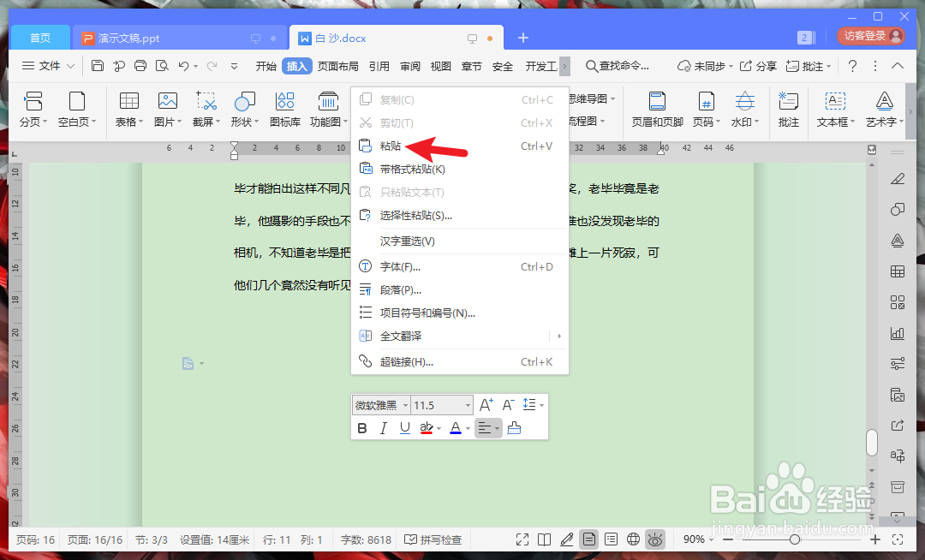
Task: Open the 形状 shapes tool
Action: (x=244, y=110)
